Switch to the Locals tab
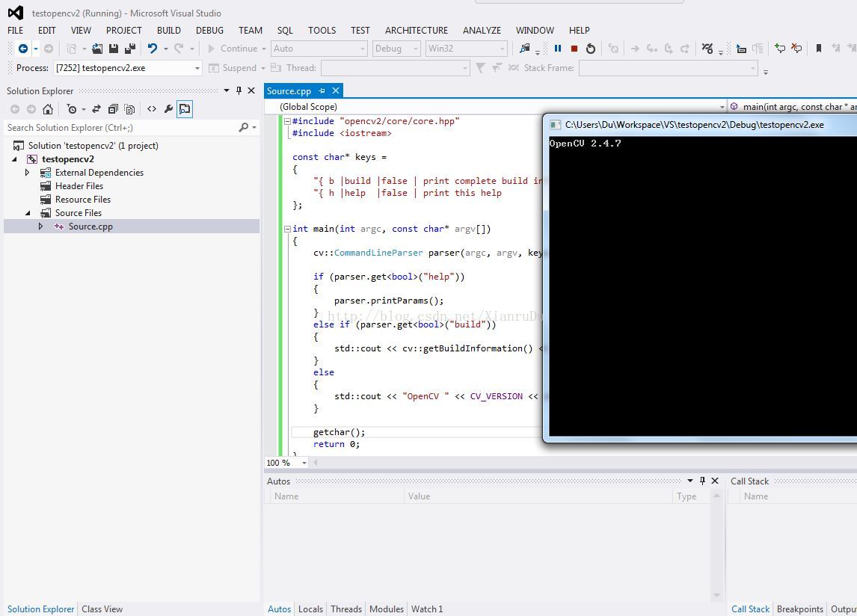The height and width of the screenshot is (616, 857). (310, 609)
